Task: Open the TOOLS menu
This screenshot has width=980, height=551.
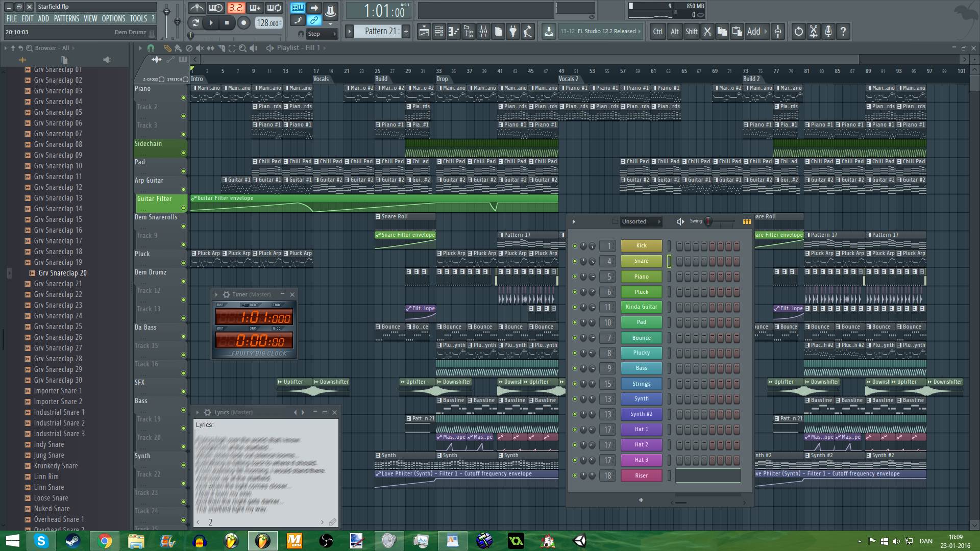Action: pos(138,18)
